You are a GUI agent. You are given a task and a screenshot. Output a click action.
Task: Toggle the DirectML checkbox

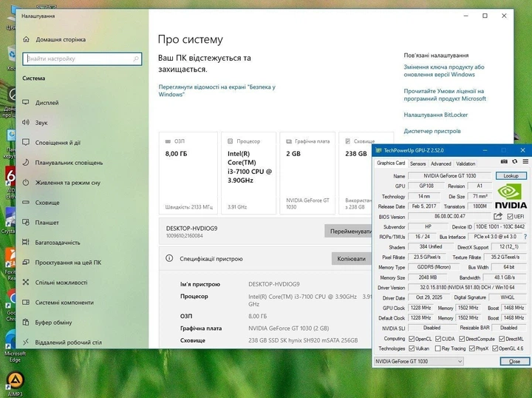pos(502,339)
